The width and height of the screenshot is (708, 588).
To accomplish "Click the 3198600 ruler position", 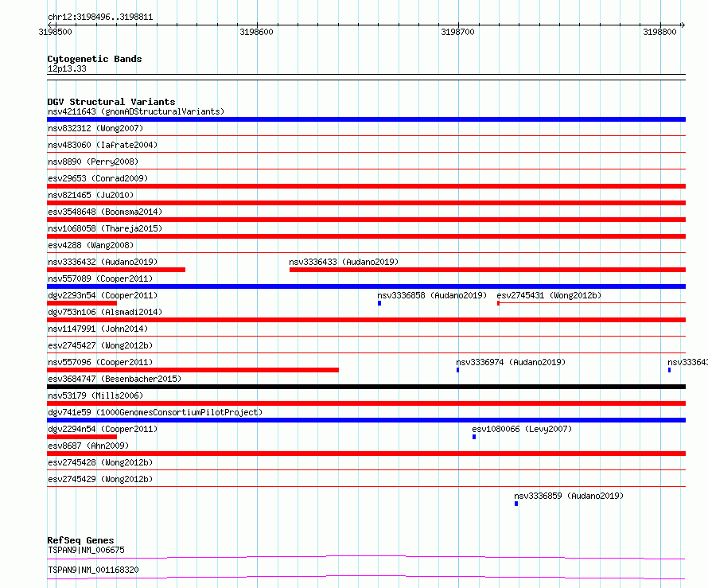I will pos(256,32).
